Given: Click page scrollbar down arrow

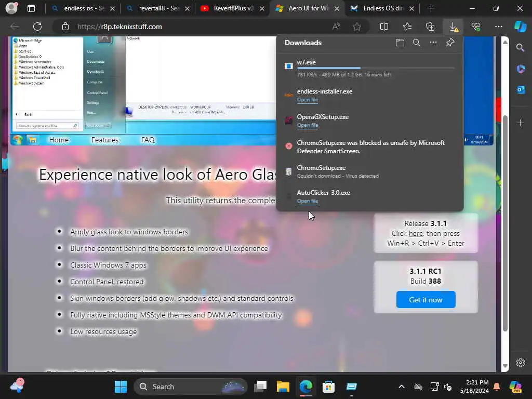Looking at the screenshot, I should pos(505,366).
